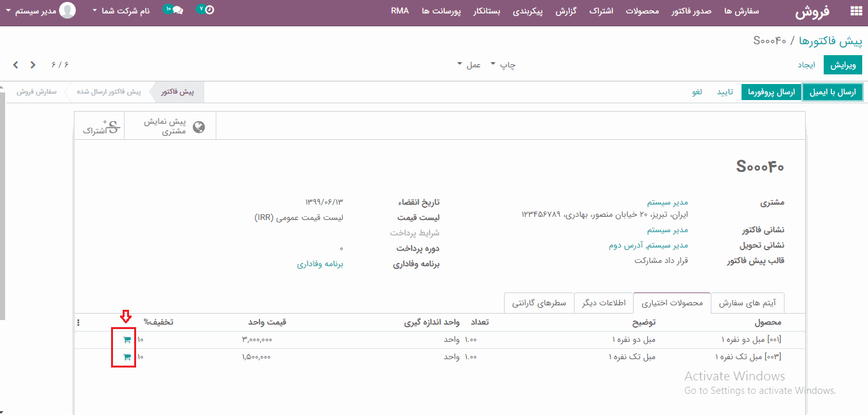Viewport: 868px width, 415px height.
Task: Expand the چاپ print dropdown
Action: tap(503, 65)
